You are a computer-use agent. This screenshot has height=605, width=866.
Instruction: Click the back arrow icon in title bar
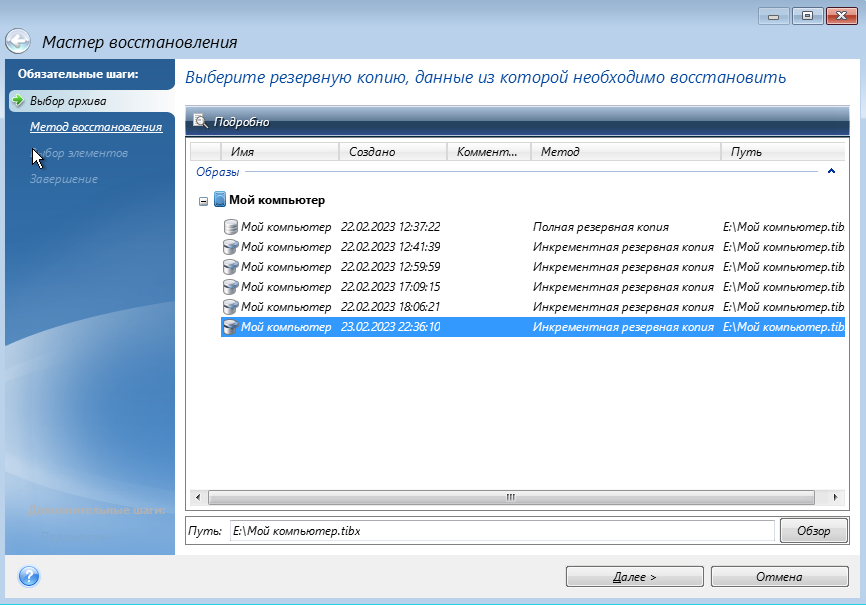[18, 42]
